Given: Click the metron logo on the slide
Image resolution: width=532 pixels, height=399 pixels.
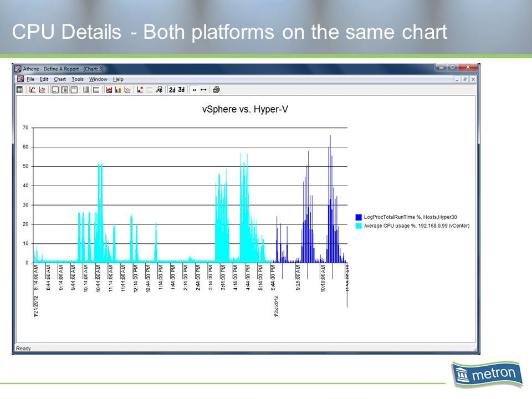Looking at the screenshot, I should coord(487,375).
